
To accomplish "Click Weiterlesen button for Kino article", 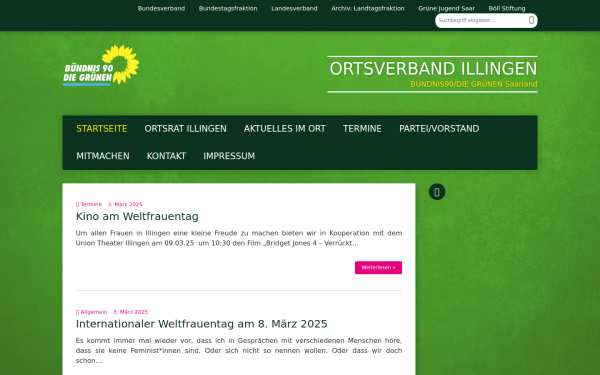I will click(378, 268).
